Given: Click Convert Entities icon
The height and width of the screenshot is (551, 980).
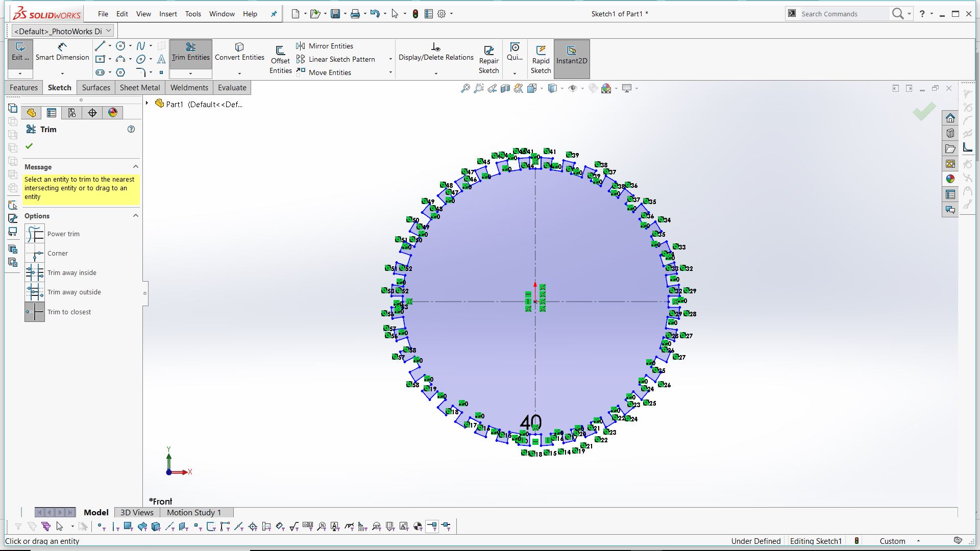Looking at the screenshot, I should (239, 52).
